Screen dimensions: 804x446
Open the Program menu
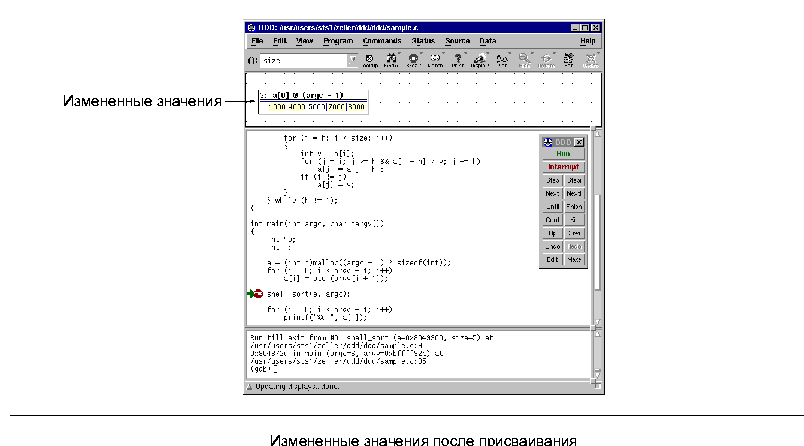coord(338,41)
